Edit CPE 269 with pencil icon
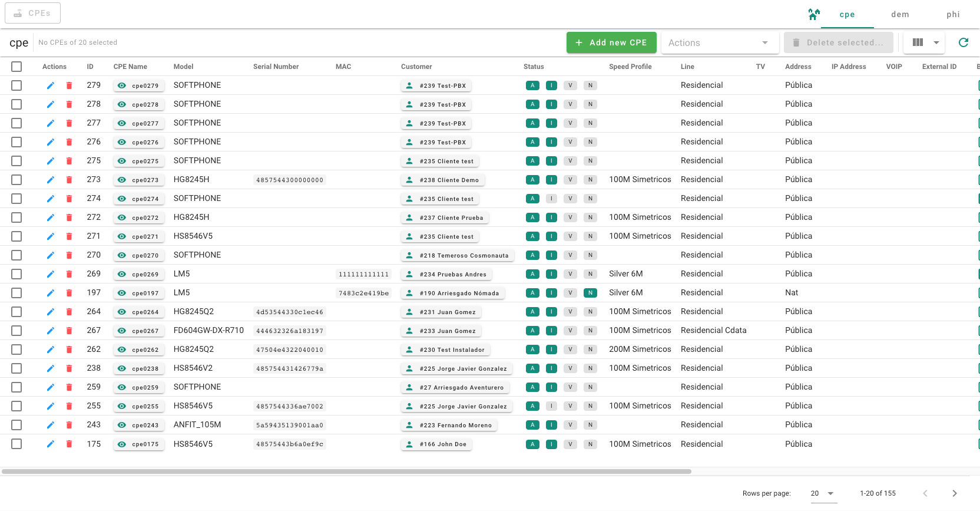The width and height of the screenshot is (980, 511). pyautogui.click(x=51, y=274)
